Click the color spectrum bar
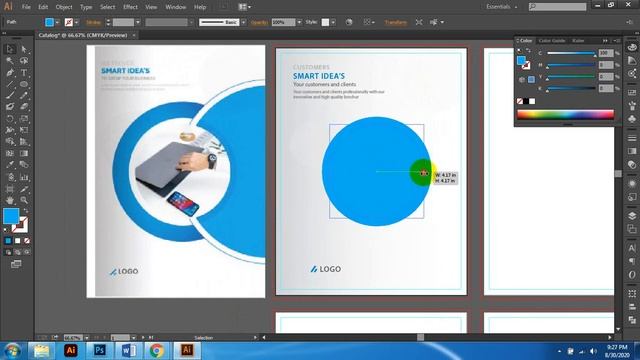 (565, 114)
